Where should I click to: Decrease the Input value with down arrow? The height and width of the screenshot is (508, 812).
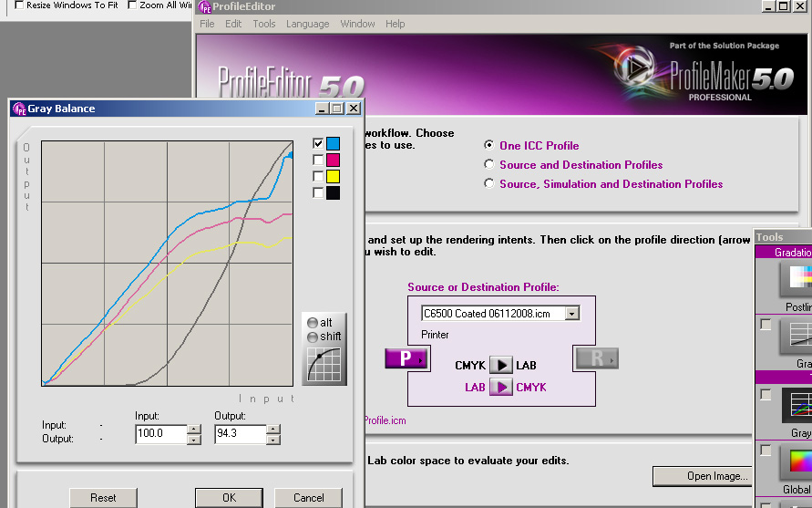[x=194, y=440]
